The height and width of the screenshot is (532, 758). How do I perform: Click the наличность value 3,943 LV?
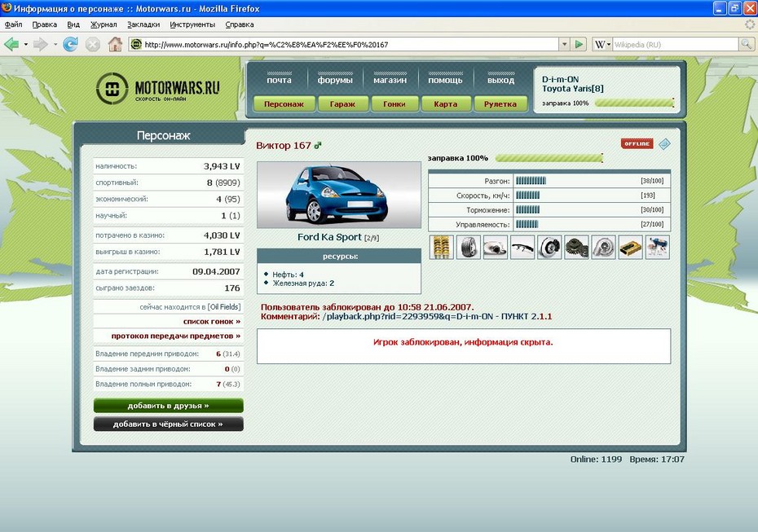pyautogui.click(x=222, y=166)
